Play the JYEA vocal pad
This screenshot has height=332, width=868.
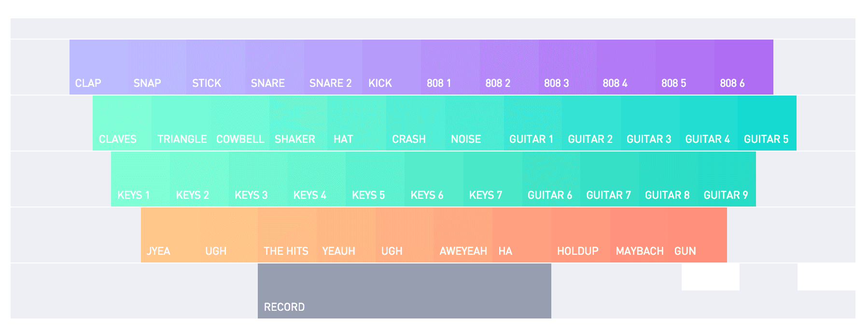(x=170, y=235)
